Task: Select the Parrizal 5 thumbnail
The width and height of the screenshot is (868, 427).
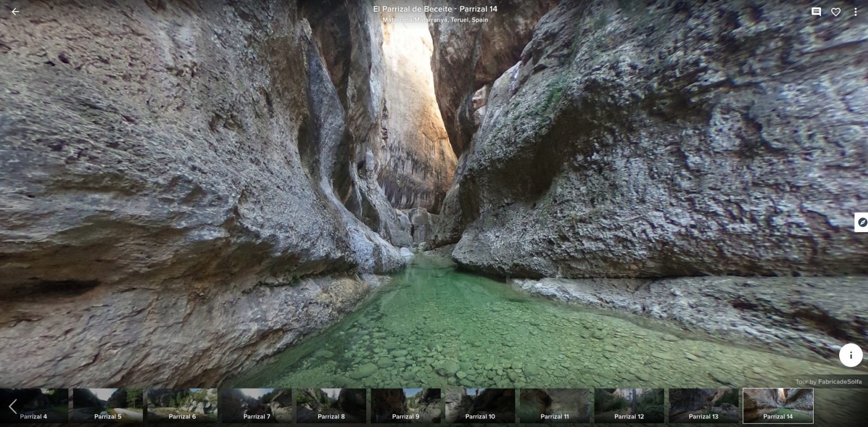Action: [x=108, y=406]
